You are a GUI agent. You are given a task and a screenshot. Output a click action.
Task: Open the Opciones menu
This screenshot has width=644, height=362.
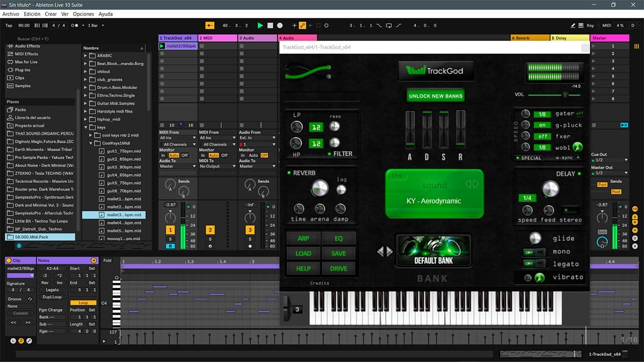tap(83, 14)
